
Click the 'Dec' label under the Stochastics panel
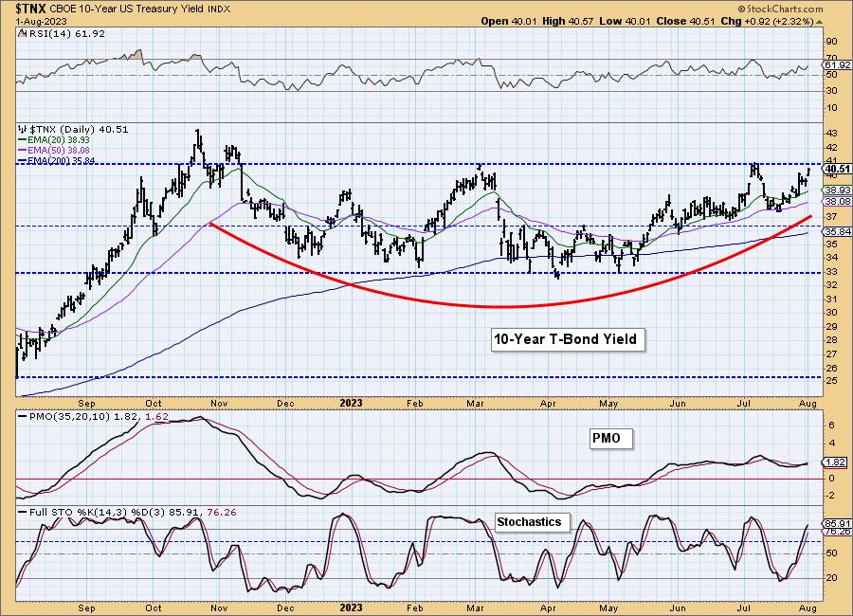tap(285, 607)
